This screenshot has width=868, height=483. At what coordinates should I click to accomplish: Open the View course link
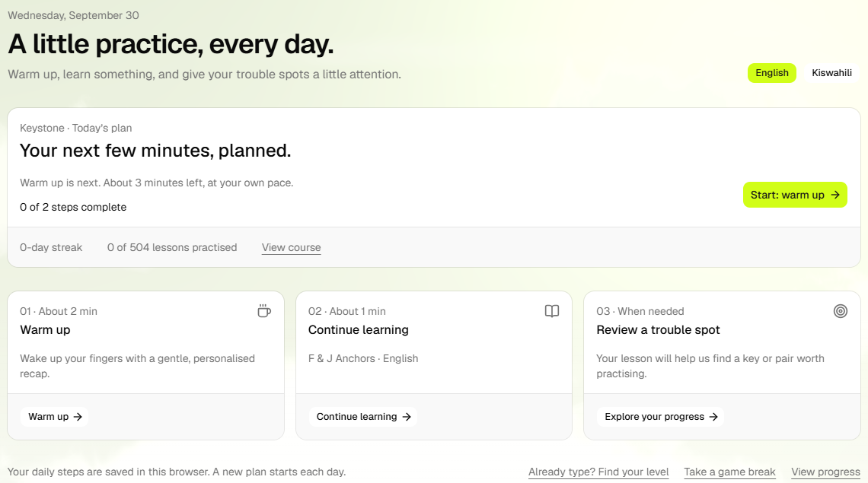point(291,247)
